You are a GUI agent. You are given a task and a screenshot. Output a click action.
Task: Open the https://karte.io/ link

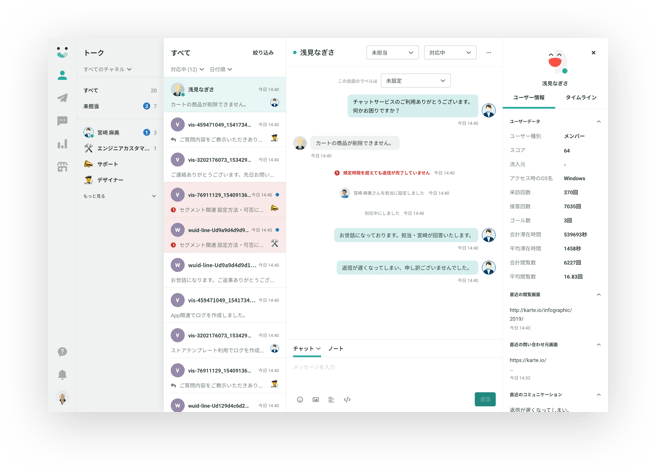528,360
